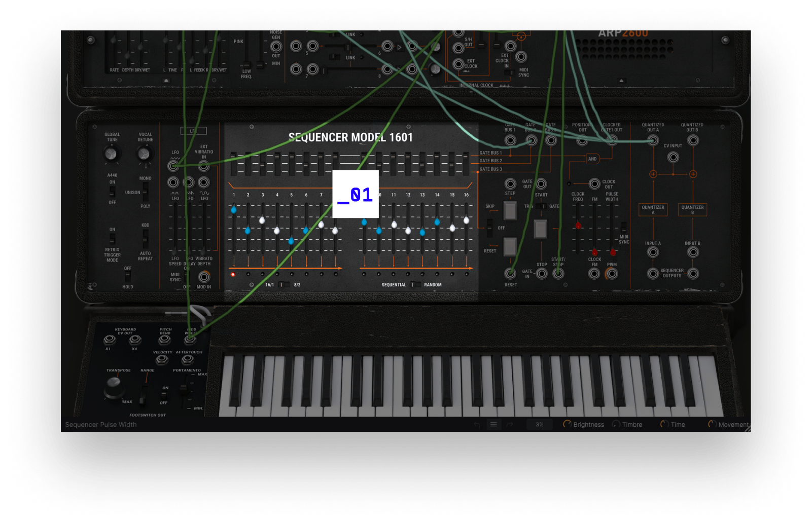Click the sine wave LFO output jack
This screenshot has height=523, width=812.
click(x=204, y=182)
